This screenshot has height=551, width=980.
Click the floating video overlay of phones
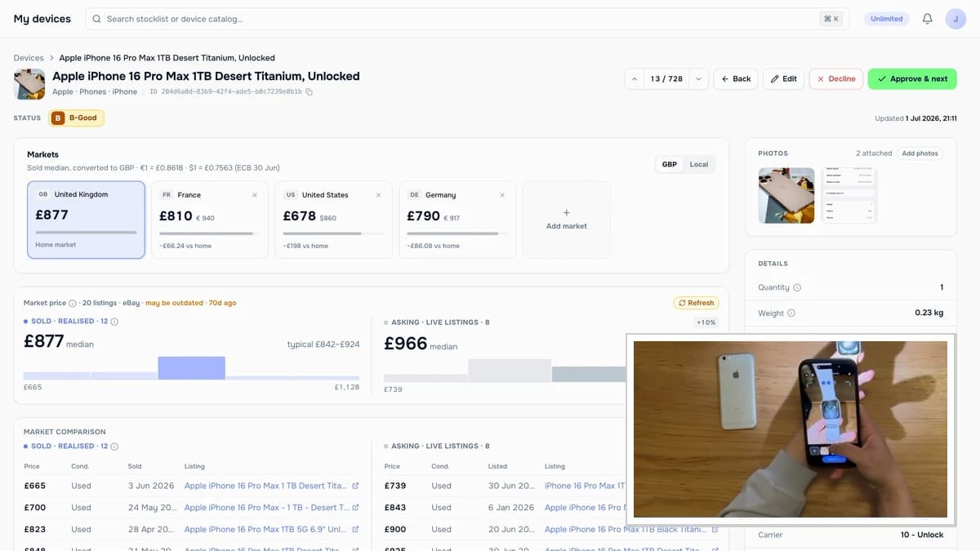click(x=791, y=429)
